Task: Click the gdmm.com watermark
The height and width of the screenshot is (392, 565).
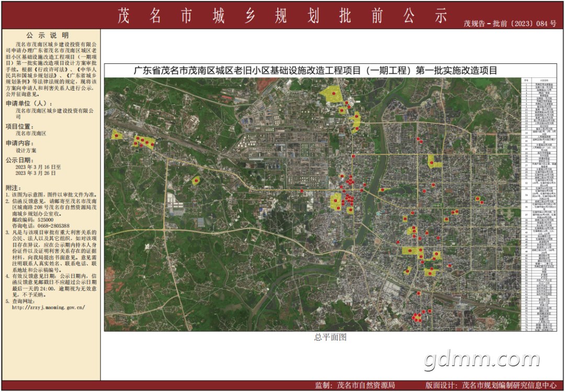Action: [x=482, y=360]
